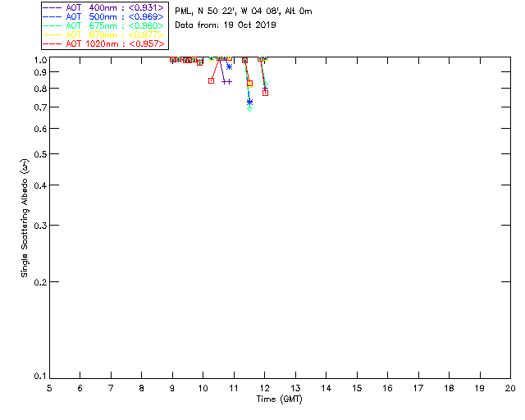Click x-axis tick label 18

point(449,388)
